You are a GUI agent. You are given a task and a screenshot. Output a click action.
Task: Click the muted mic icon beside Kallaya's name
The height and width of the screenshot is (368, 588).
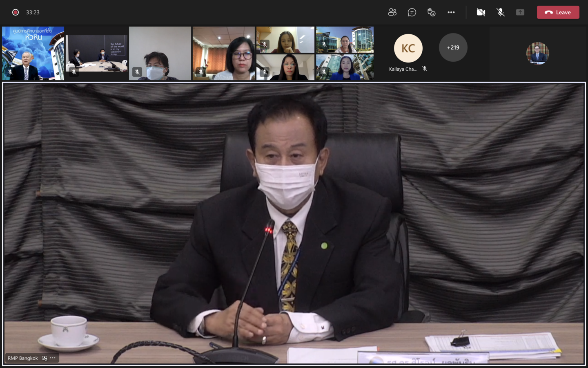tap(425, 69)
